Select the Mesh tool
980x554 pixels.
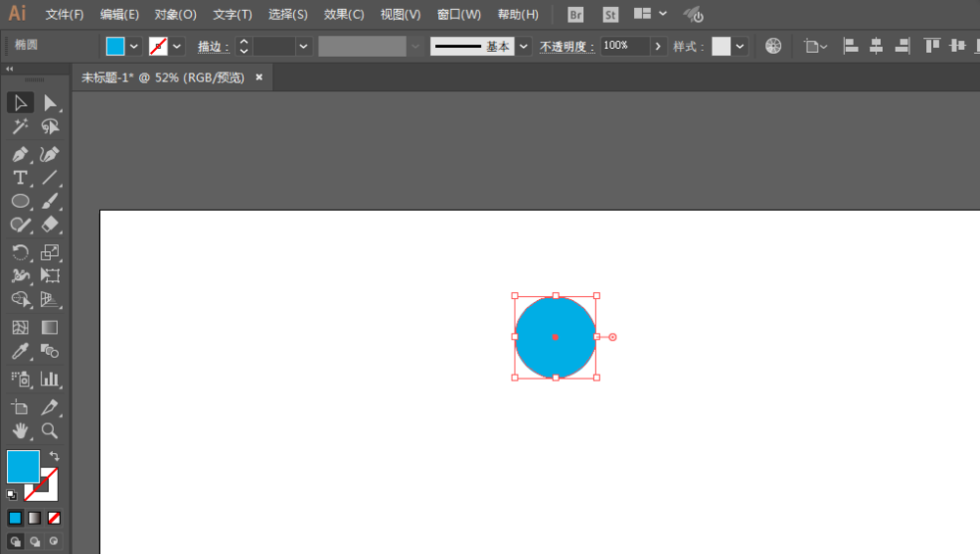(20, 327)
